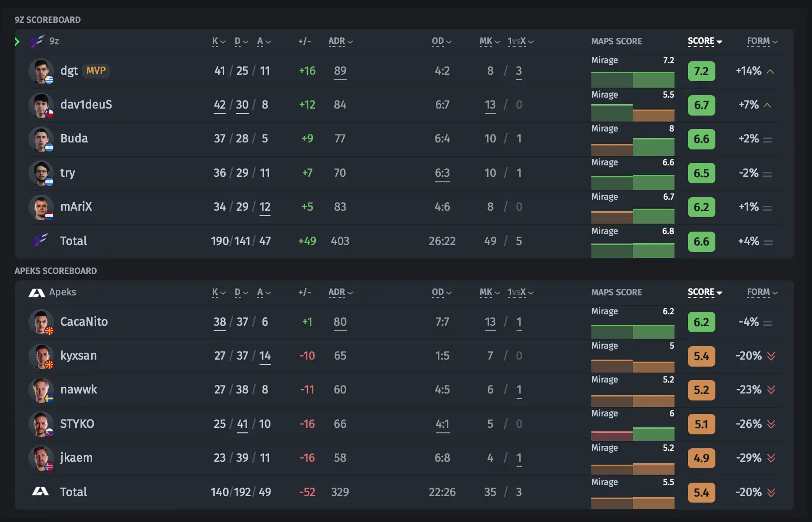Click kyxsan's player avatar
The width and height of the screenshot is (812, 522).
coord(41,356)
